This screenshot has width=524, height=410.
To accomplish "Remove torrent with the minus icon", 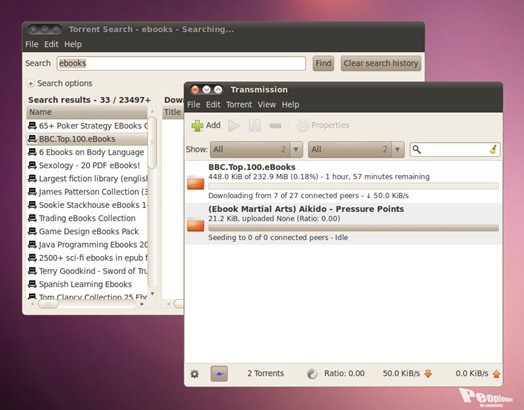I will point(275,126).
